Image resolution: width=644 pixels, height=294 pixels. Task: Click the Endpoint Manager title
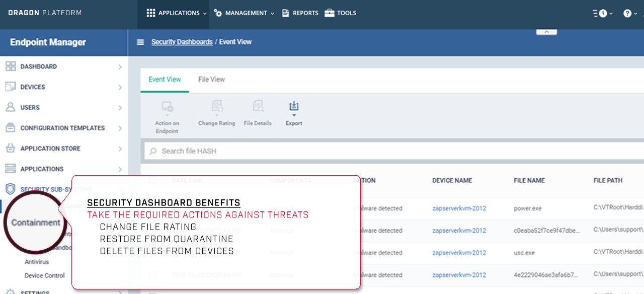click(x=48, y=42)
